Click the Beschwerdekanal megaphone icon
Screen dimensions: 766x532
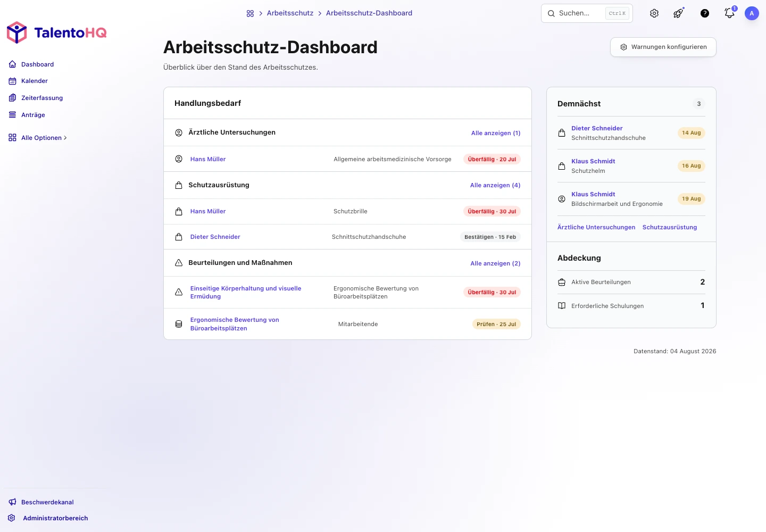coord(12,502)
